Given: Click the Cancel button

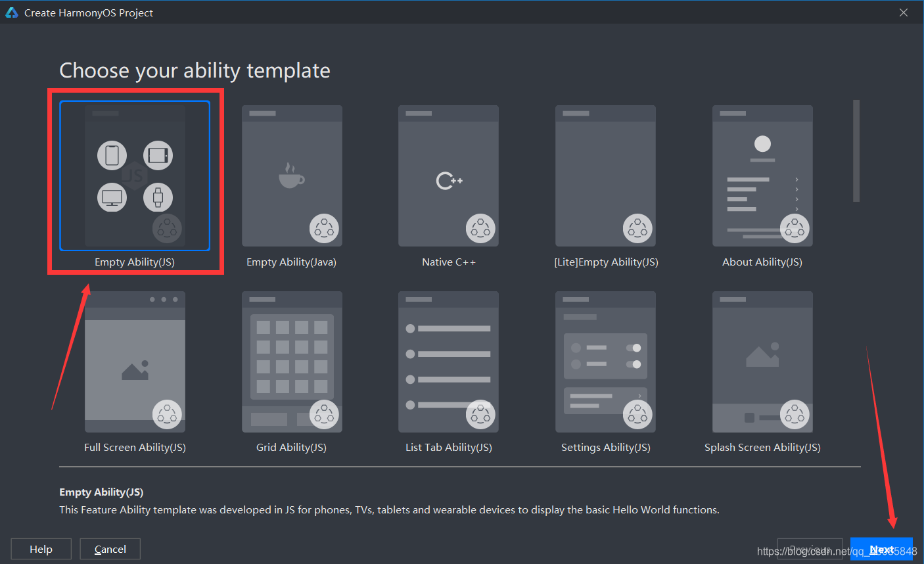Looking at the screenshot, I should click(110, 549).
